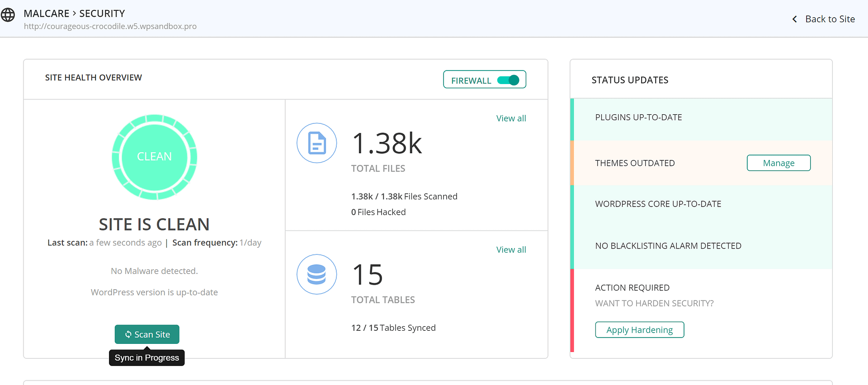Click the TOTAL TABLES label
The height and width of the screenshot is (385, 868).
383,300
